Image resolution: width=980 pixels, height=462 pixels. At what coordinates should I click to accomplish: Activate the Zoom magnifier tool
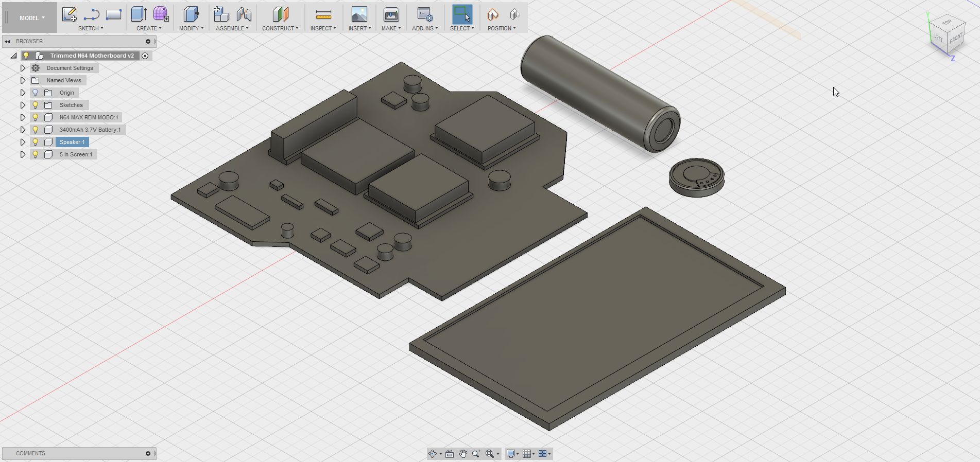pos(476,454)
